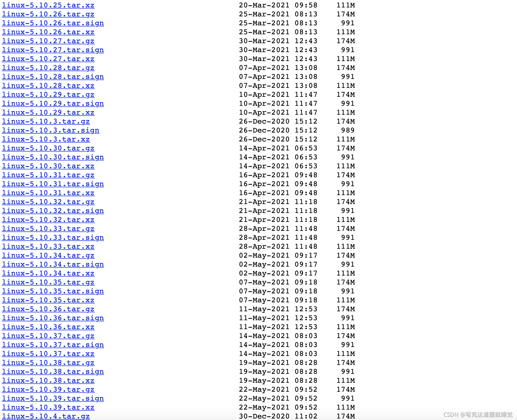517x420 pixels.
Task: Open linux-5.10.35.tar.gz link
Action: pos(48,282)
